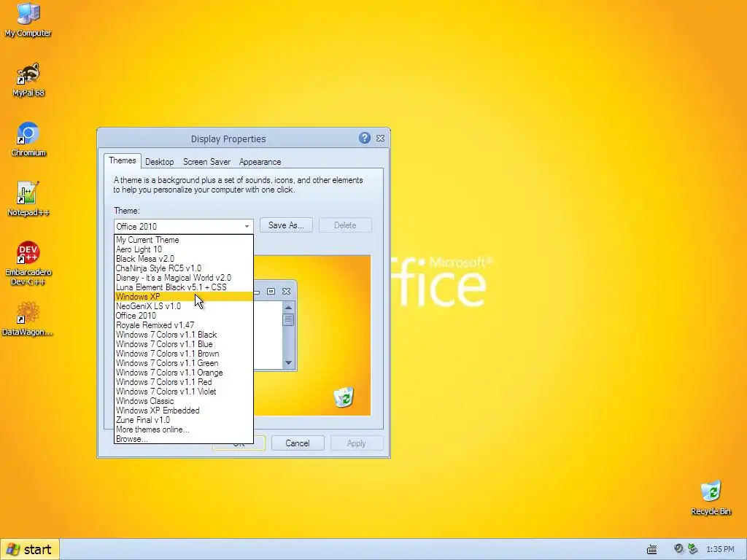The image size is (747, 560).
Task: Choose Windows 7 Colors v1.1 Blue
Action: pos(183,344)
